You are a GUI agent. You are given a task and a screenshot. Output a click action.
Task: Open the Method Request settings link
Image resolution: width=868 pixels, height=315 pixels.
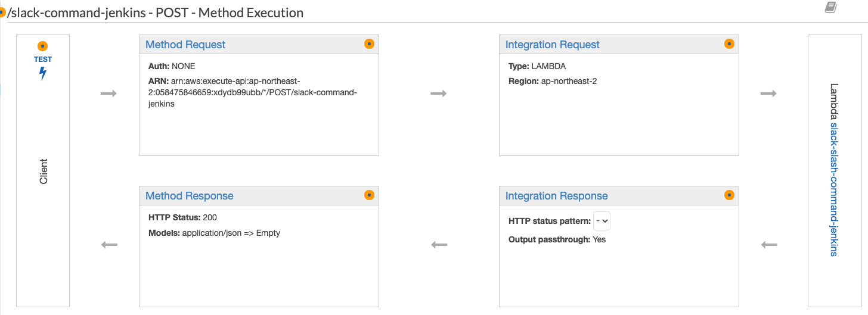tap(185, 45)
